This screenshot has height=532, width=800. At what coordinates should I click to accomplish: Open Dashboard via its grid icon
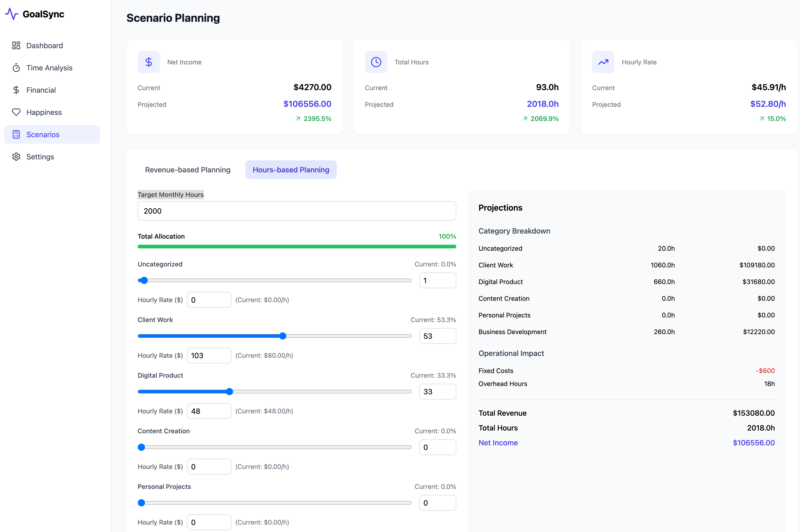[16, 45]
